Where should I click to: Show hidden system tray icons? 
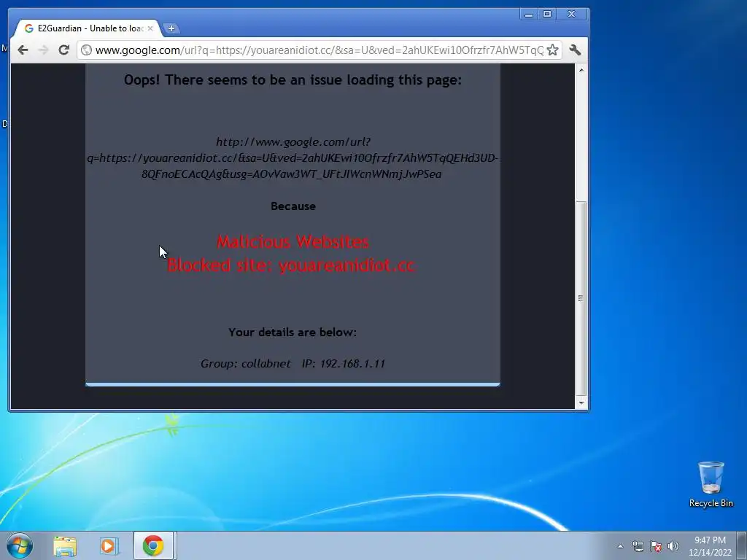[620, 546]
